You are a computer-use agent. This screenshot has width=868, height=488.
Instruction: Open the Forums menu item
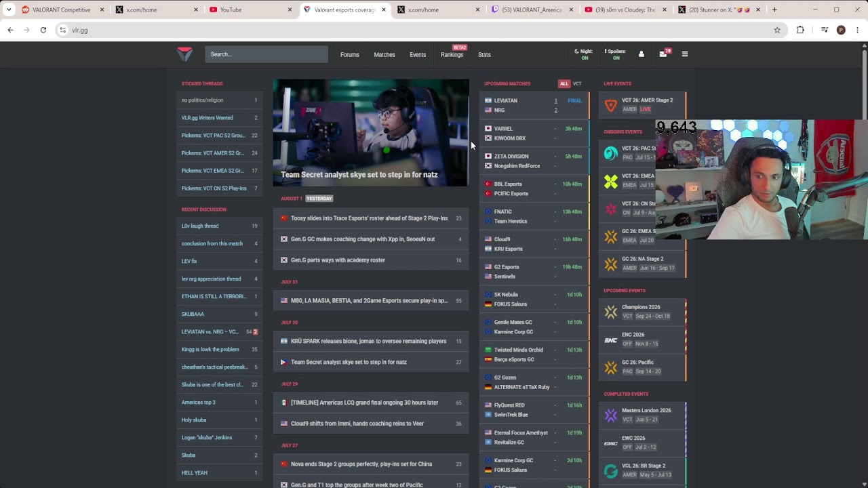coord(350,55)
